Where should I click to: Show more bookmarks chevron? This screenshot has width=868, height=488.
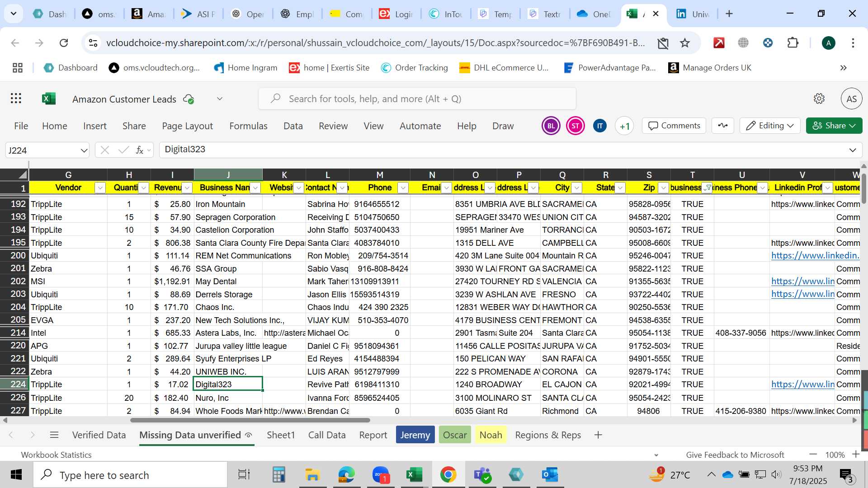843,68
